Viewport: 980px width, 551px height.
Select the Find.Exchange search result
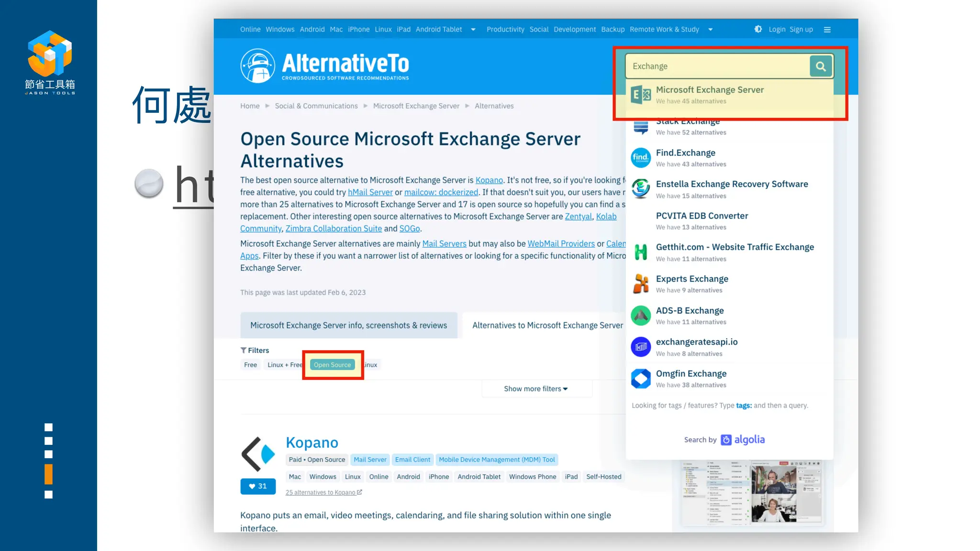point(730,158)
